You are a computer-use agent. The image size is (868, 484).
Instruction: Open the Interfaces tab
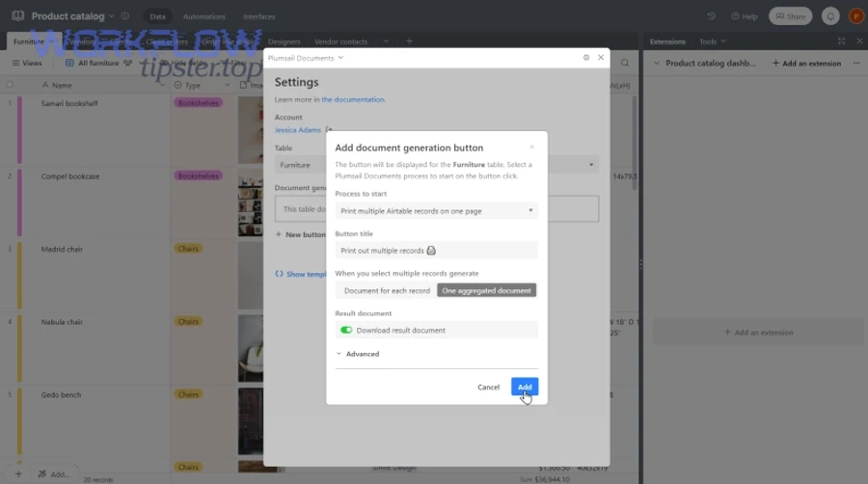tap(259, 16)
